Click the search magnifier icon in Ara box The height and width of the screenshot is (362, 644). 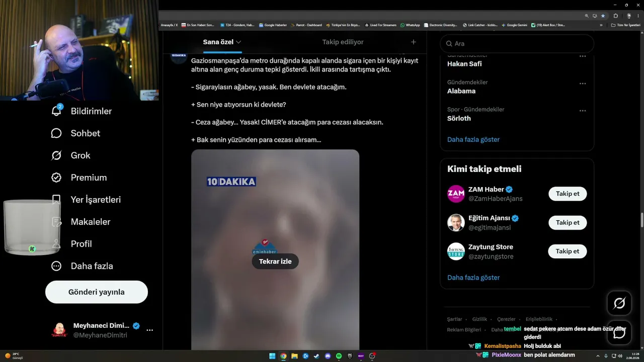coord(449,44)
